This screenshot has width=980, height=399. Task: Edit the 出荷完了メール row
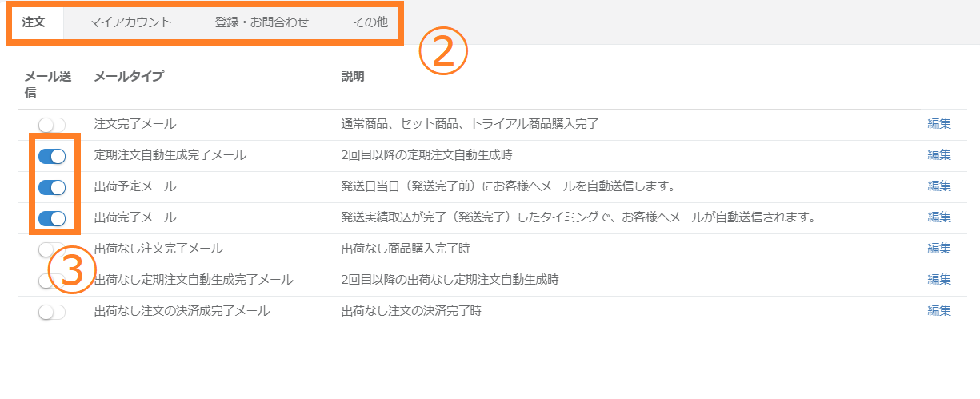[x=939, y=217]
